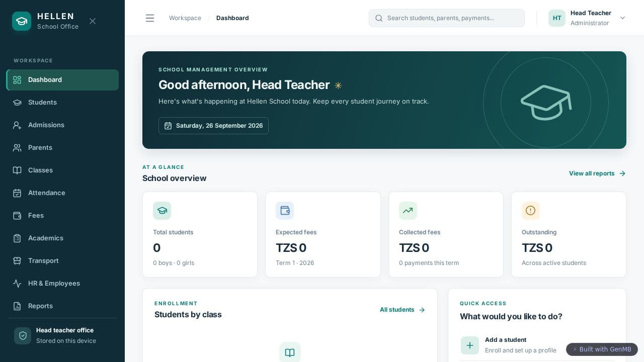This screenshot has height=362, width=644.
Task: Click the Expected fees wallet card icon
Action: [x=285, y=211]
